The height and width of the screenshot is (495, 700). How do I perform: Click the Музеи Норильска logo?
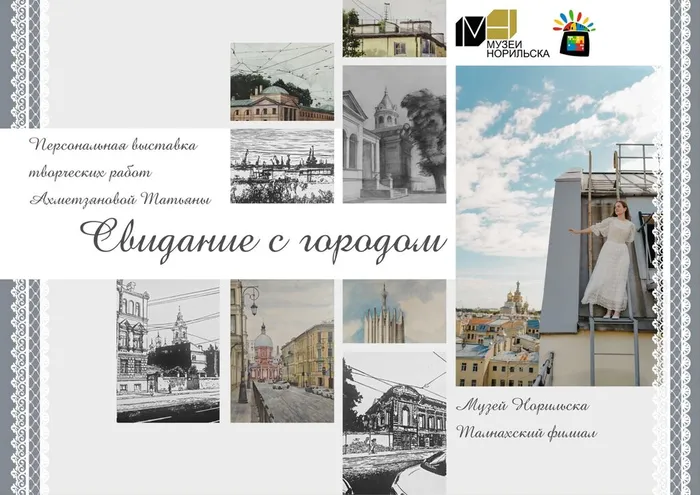tap(502, 34)
